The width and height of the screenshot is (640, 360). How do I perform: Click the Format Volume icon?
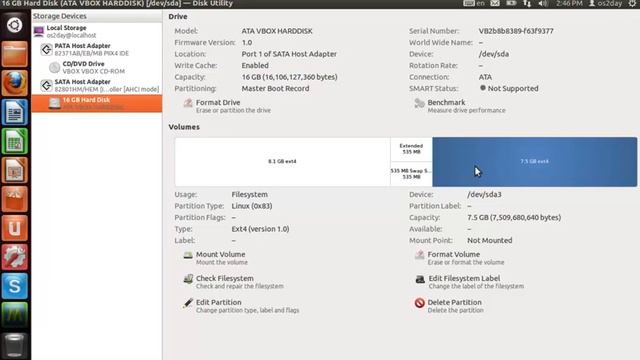[x=419, y=255]
